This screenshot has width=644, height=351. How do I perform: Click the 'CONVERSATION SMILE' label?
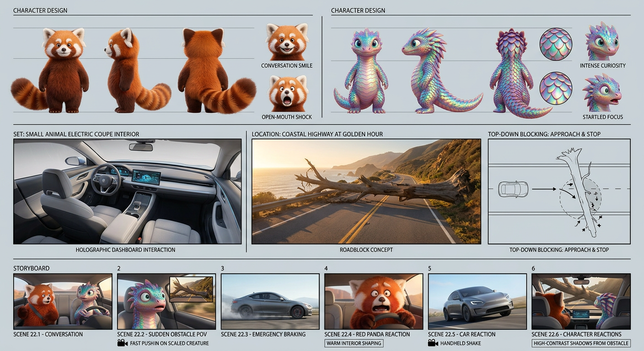[x=287, y=66]
